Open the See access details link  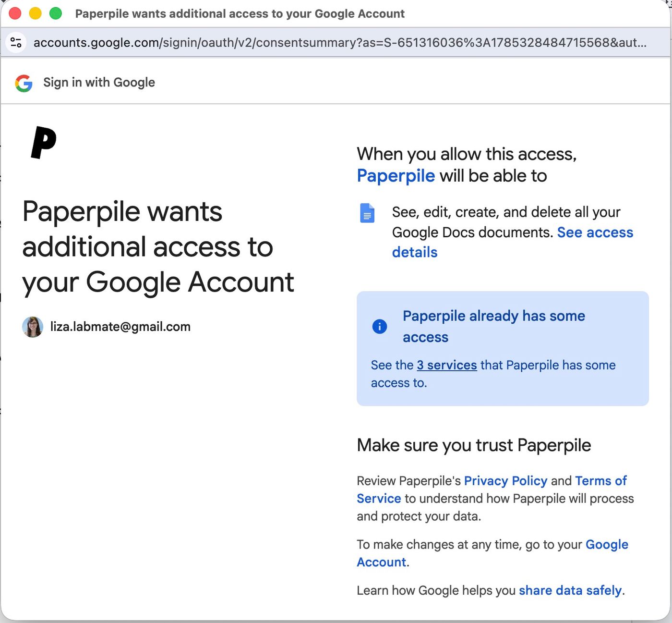(x=513, y=242)
